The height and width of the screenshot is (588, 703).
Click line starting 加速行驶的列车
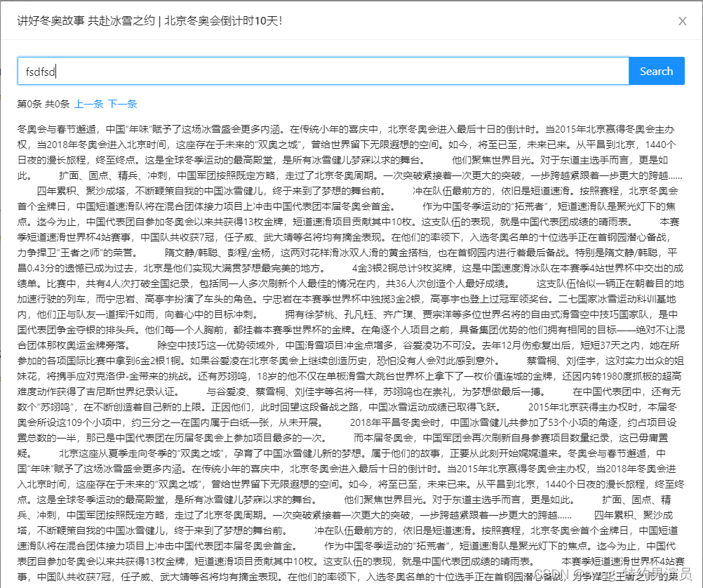click(x=347, y=299)
